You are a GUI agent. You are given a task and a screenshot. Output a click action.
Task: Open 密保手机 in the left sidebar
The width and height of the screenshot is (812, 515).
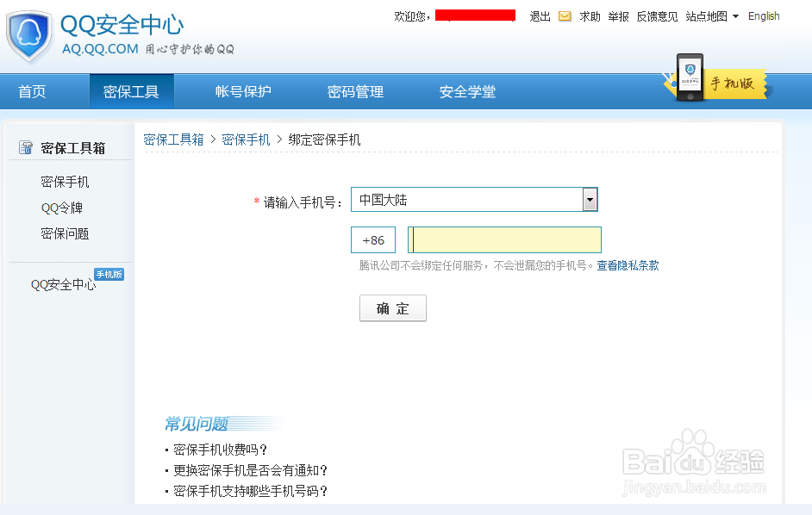click(65, 182)
